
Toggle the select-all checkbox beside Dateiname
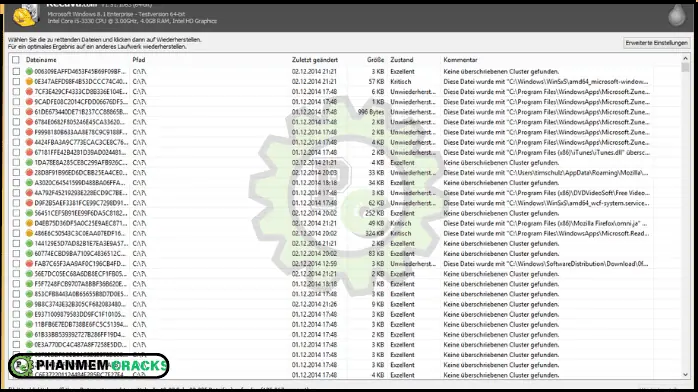click(x=16, y=60)
